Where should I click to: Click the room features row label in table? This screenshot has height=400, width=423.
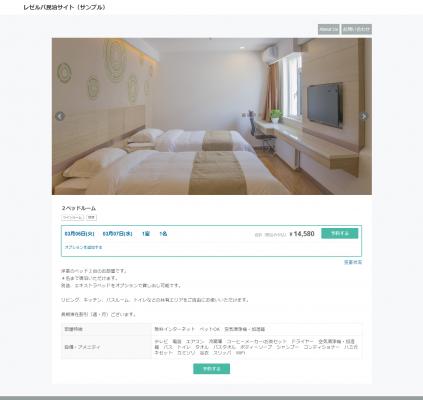click(x=74, y=329)
